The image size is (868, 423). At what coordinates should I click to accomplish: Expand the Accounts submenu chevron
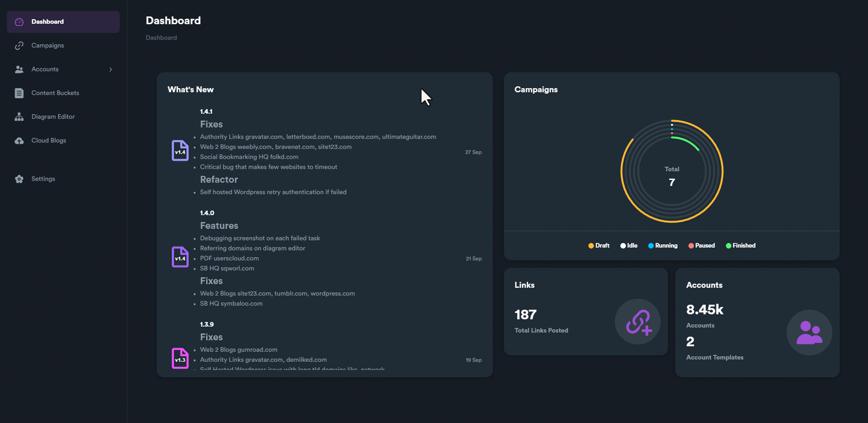tap(111, 69)
